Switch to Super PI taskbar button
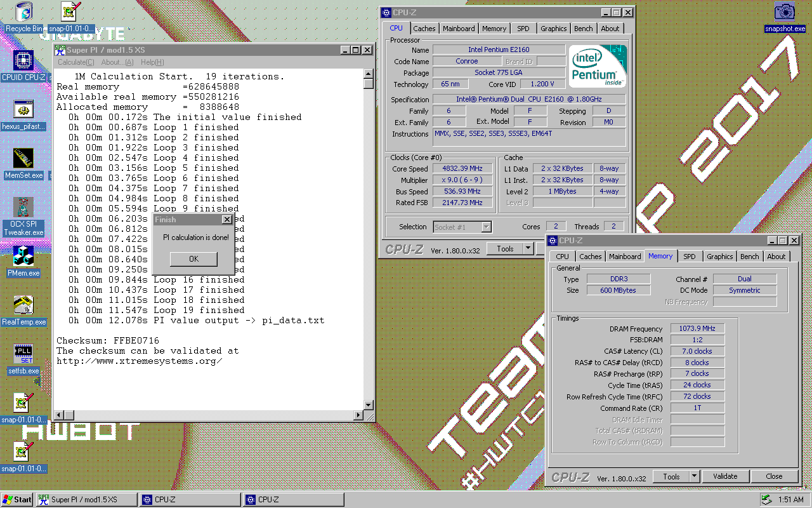812x508 pixels. pyautogui.click(x=86, y=499)
